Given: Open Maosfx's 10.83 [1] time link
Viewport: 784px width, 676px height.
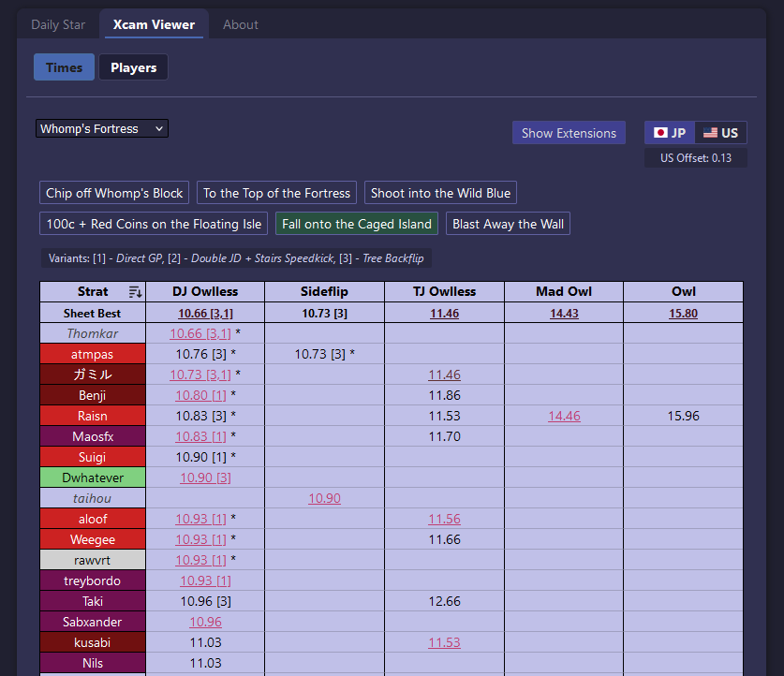Looking at the screenshot, I should tap(200, 436).
